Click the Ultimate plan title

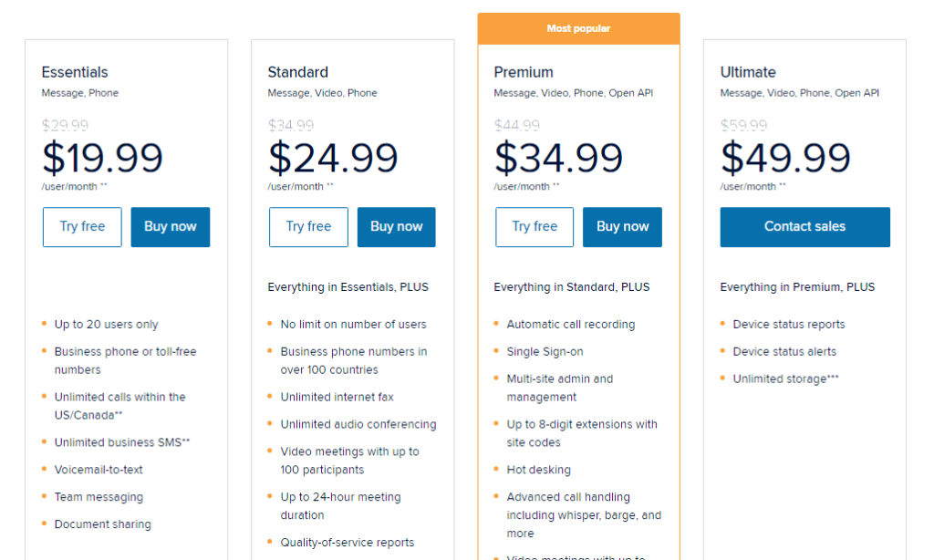tap(748, 72)
